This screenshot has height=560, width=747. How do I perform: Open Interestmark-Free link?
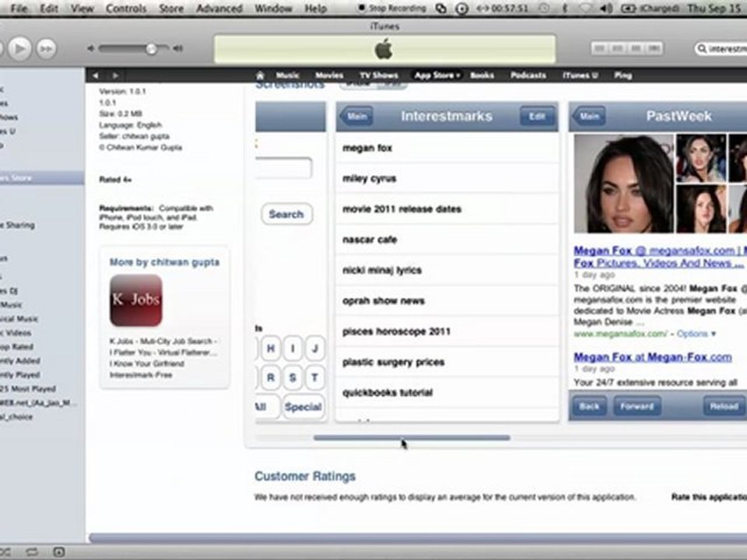point(141,375)
